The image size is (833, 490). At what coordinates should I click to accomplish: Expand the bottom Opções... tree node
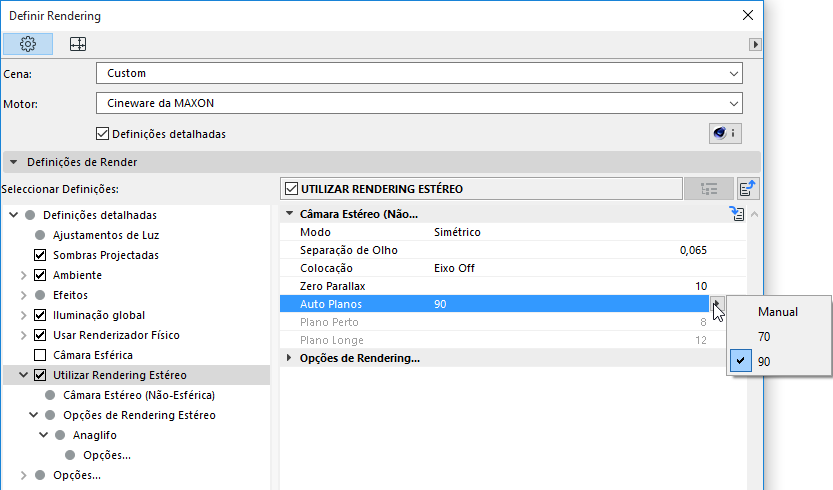tap(23, 475)
